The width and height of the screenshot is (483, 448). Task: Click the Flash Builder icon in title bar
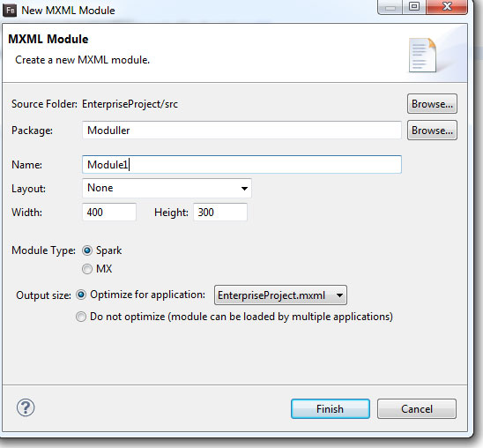(10, 11)
